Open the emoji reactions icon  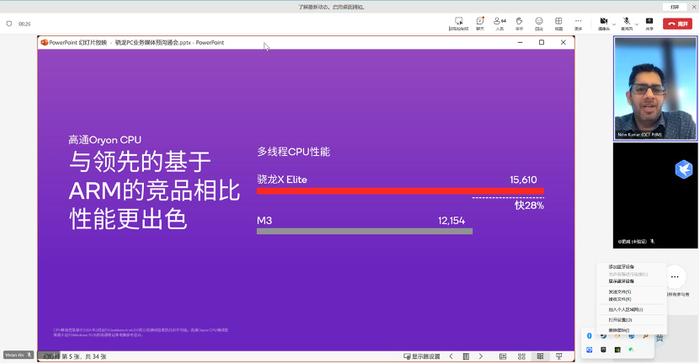click(x=539, y=23)
